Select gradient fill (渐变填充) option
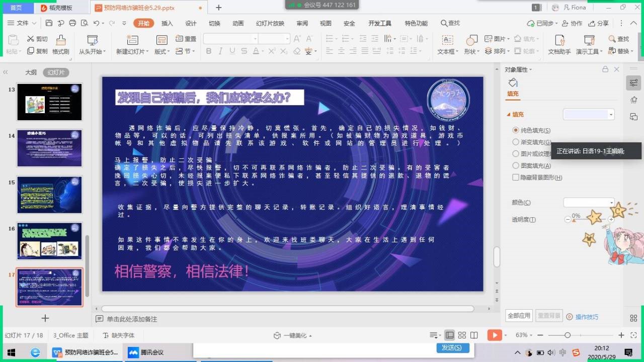 click(516, 142)
